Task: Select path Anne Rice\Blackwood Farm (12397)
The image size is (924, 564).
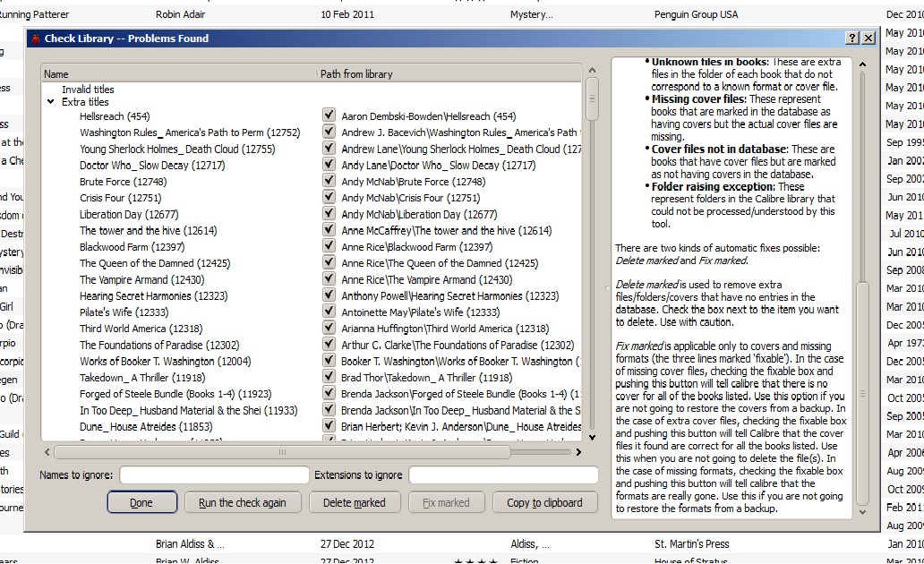Action: pos(416,247)
